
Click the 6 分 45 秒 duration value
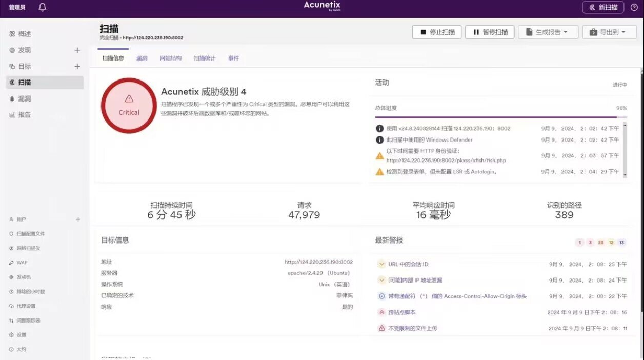(171, 215)
